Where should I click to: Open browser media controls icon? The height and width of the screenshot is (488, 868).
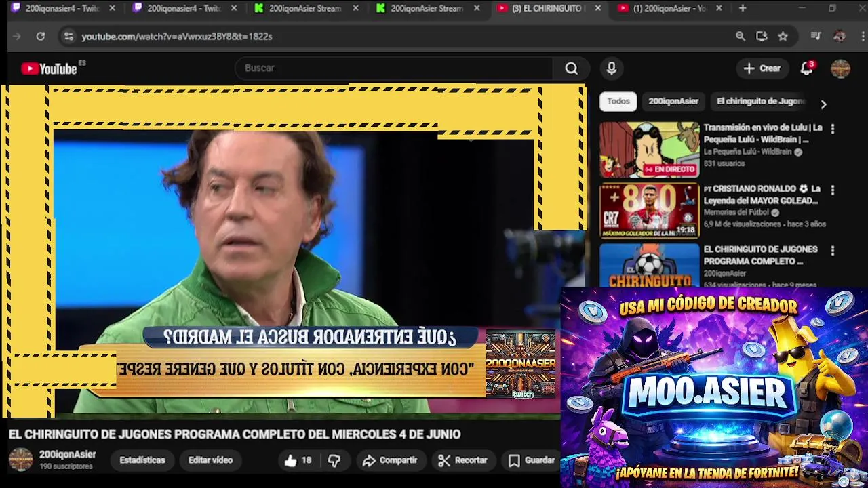(816, 37)
